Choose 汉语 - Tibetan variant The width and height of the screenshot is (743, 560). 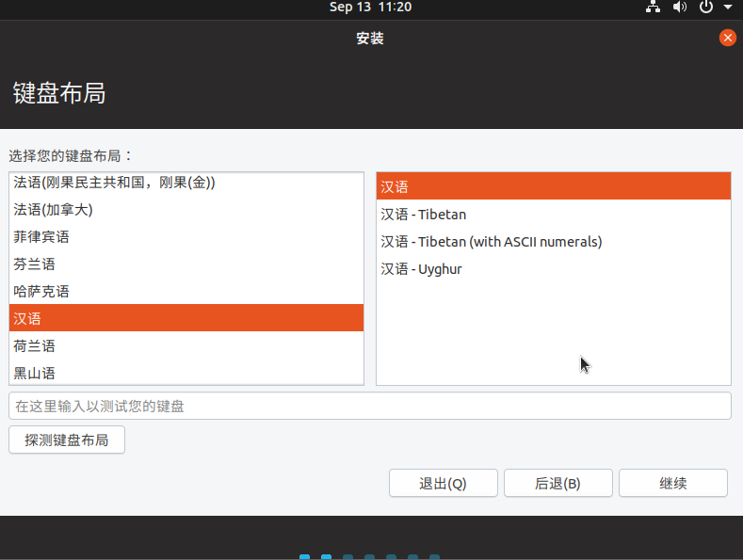click(x=554, y=215)
